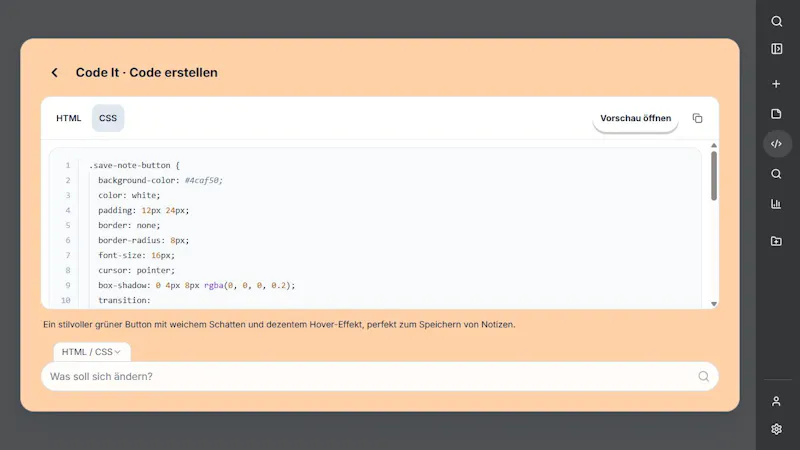
Task: Click the second magnifier icon in sidebar
Action: [x=776, y=174]
